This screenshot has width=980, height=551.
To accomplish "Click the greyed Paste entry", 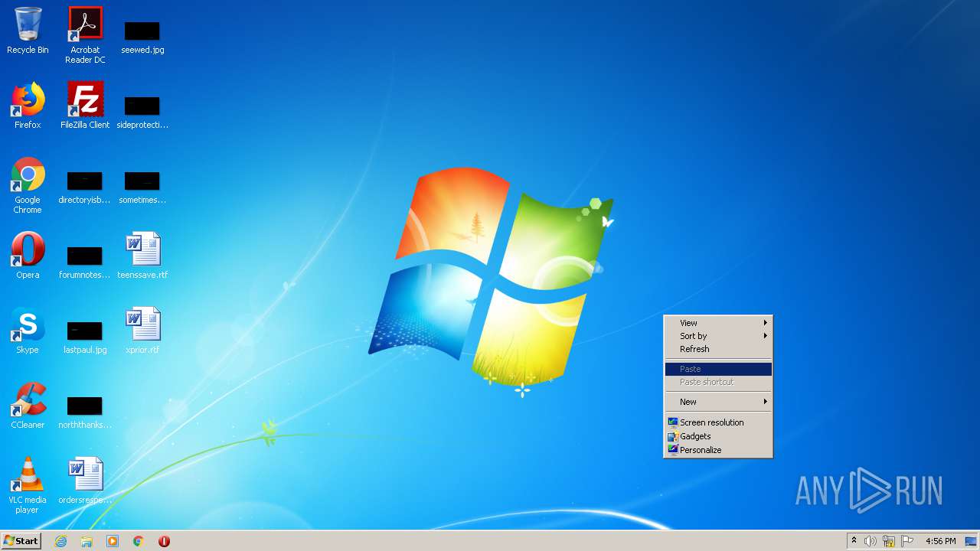I will (x=718, y=369).
